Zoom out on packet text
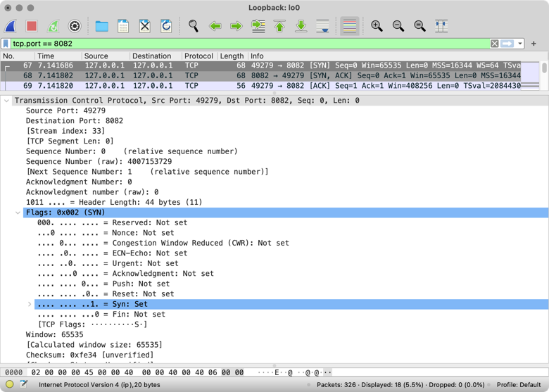This screenshot has height=392, width=549. point(398,26)
